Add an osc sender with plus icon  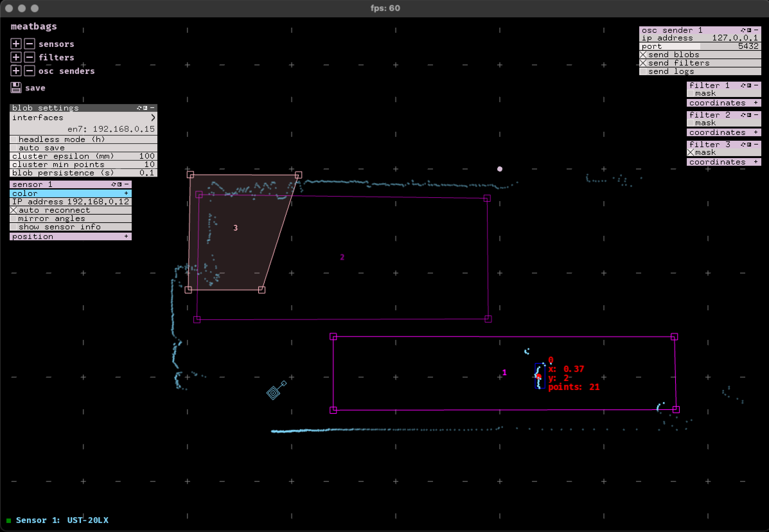16,71
